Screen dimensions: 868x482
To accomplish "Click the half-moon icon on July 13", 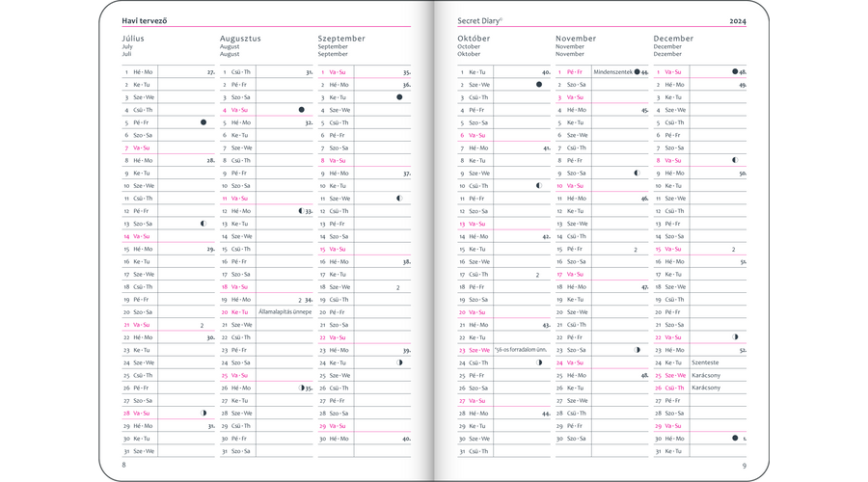I will [x=203, y=224].
